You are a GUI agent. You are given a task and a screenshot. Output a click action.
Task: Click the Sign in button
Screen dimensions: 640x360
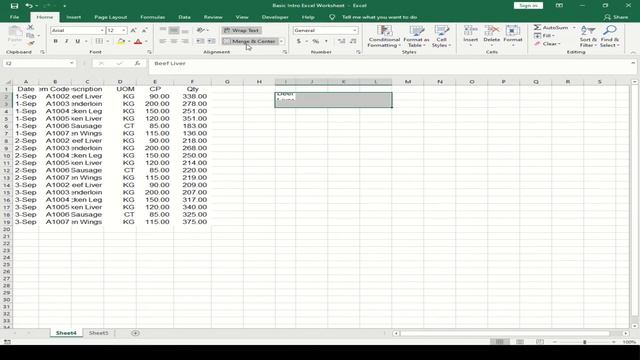coord(528,5)
